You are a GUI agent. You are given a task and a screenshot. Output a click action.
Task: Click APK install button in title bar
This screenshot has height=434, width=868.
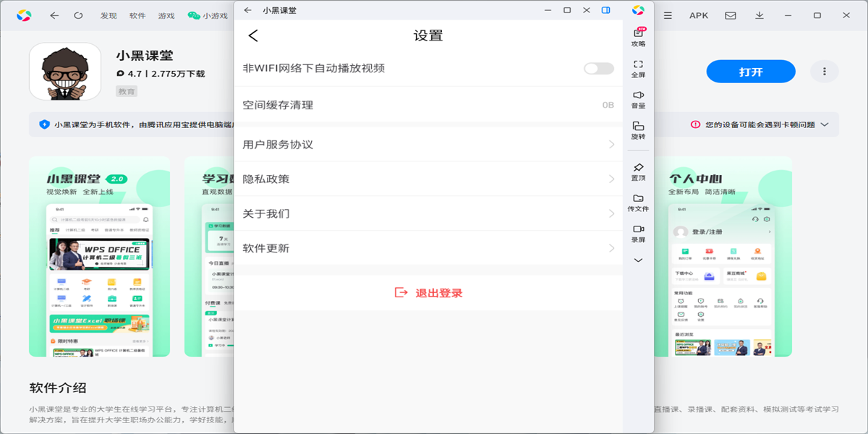pyautogui.click(x=699, y=15)
